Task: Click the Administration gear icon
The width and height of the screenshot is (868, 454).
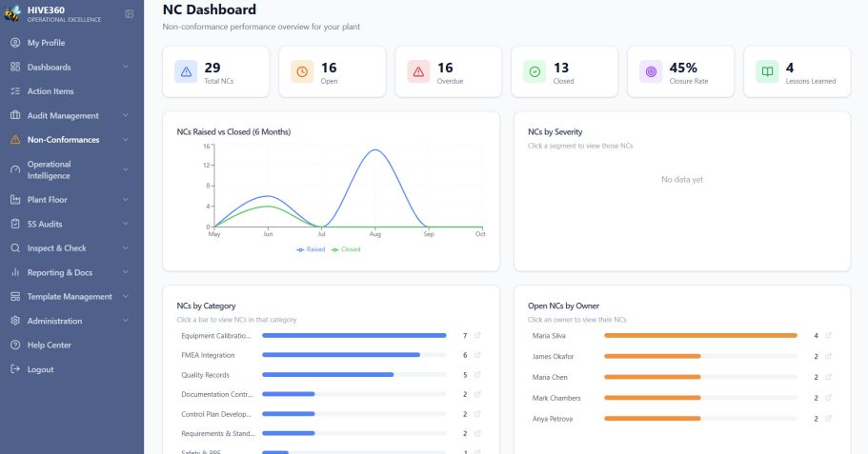Action: (x=15, y=321)
